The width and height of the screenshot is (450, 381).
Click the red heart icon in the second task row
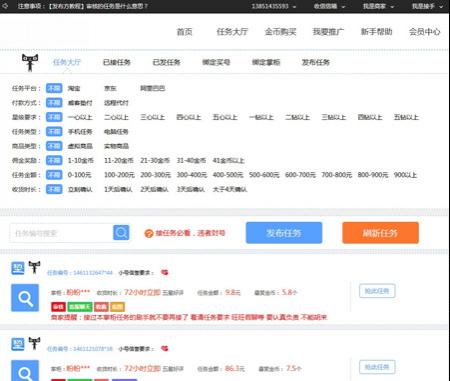click(x=165, y=349)
